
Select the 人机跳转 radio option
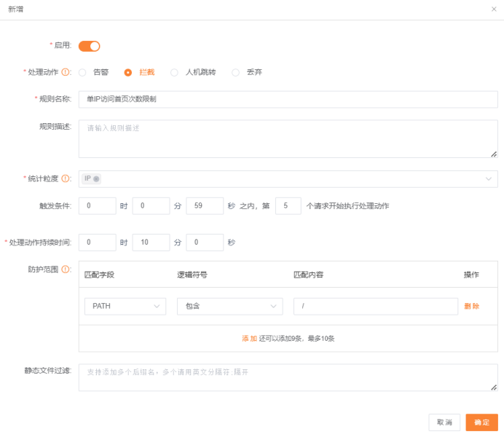[174, 73]
